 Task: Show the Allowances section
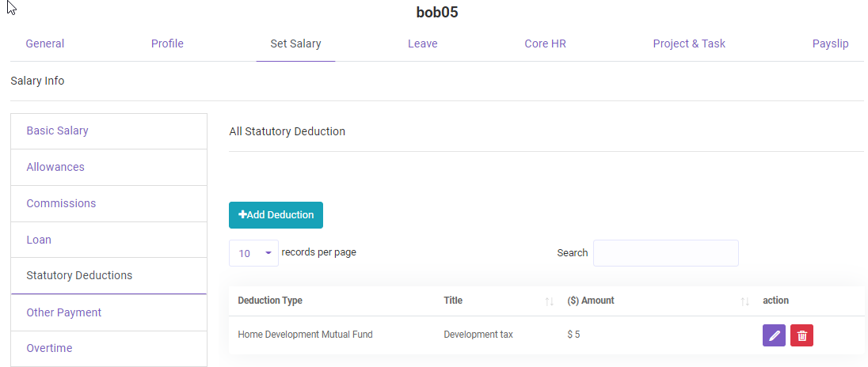tap(55, 168)
